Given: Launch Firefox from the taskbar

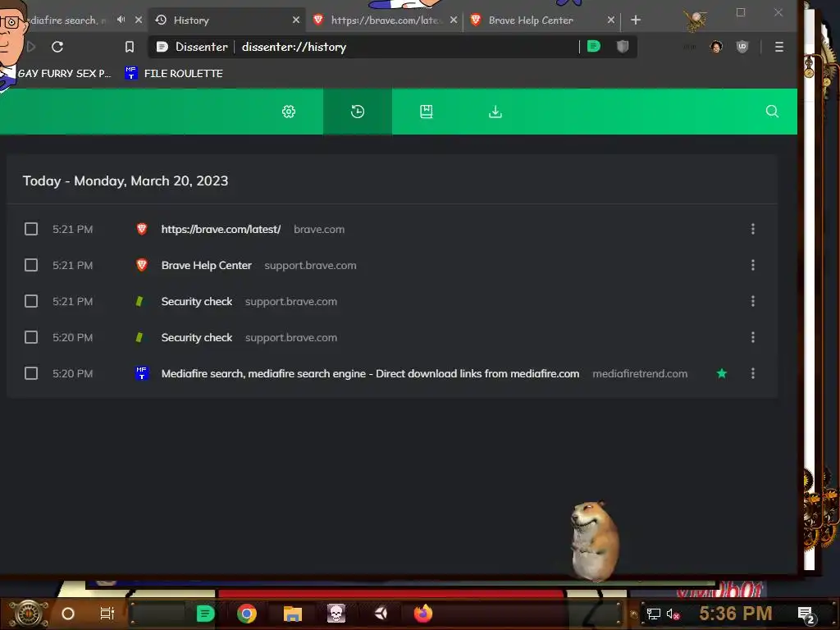Looking at the screenshot, I should point(423,614).
